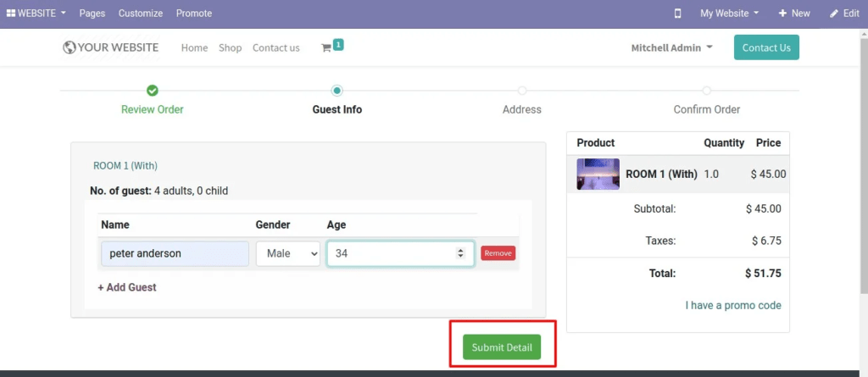The image size is (868, 377).
Task: Click the Age field stepper arrows
Action: (x=460, y=253)
